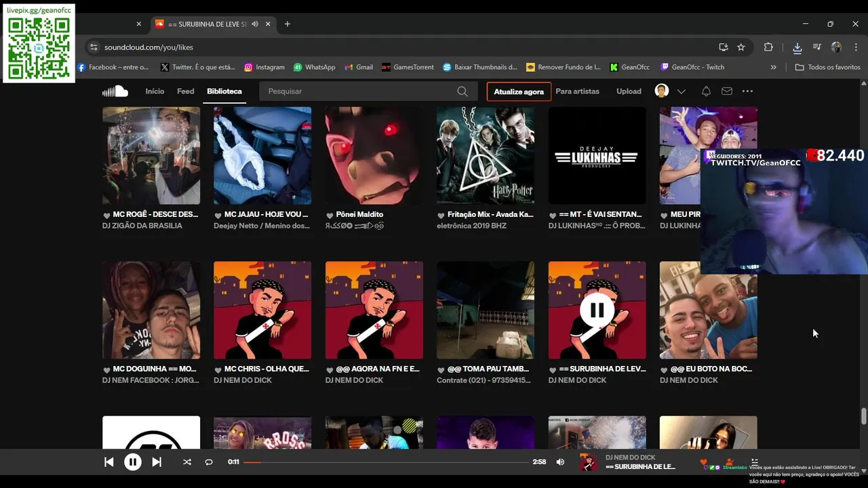868x488 pixels.
Task: Go to the Início tab
Action: pos(155,91)
